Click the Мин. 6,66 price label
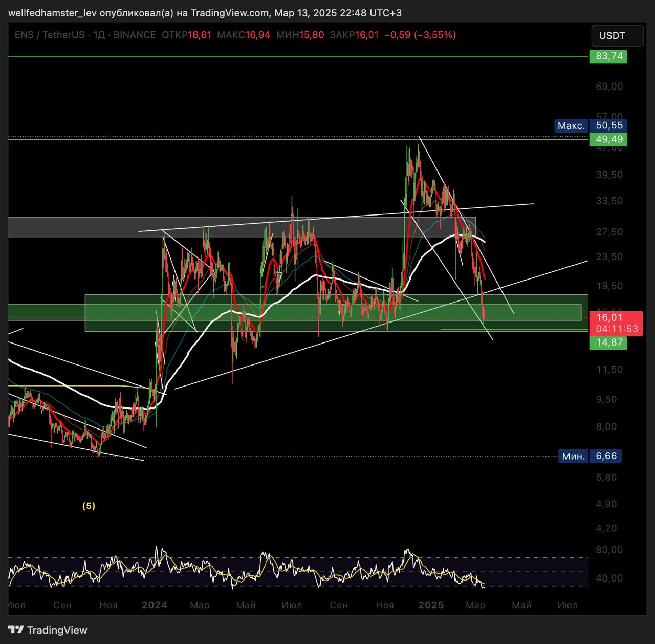Screen dimensions: 655x644 click(x=589, y=456)
